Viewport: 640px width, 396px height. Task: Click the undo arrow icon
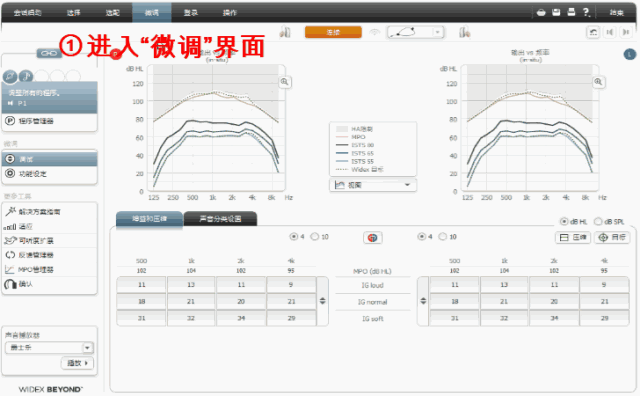(593, 32)
